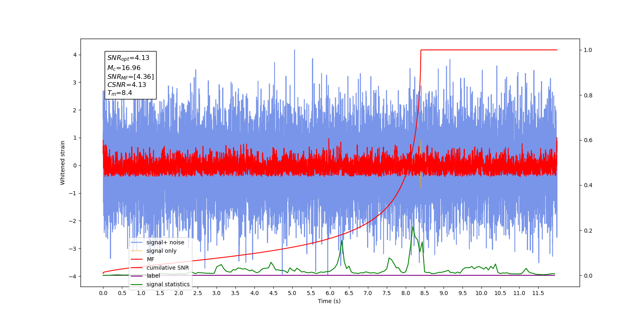This screenshot has height=322, width=644.
Task: Click the CSNR=4.13 annotation text
Action: point(127,85)
